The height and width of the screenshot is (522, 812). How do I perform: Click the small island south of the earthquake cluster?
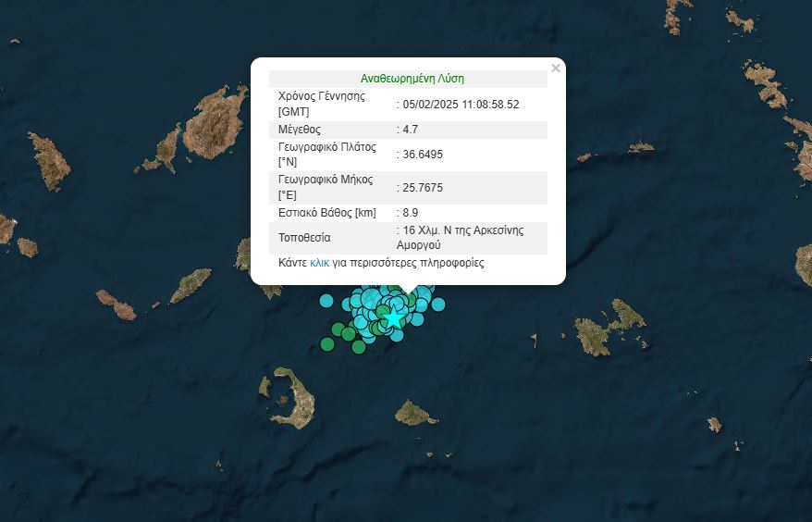[x=414, y=414]
